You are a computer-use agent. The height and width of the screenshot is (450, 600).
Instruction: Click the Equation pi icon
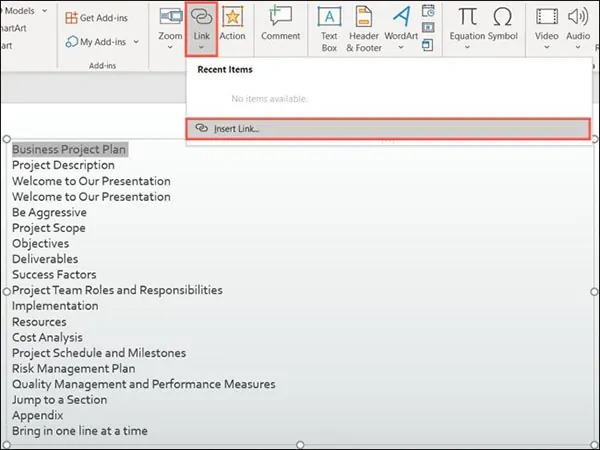coord(467,17)
